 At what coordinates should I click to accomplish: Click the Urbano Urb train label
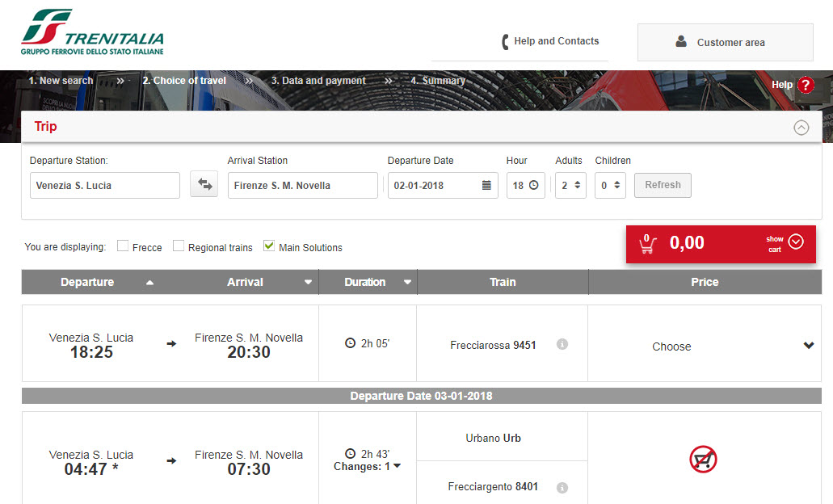493,438
